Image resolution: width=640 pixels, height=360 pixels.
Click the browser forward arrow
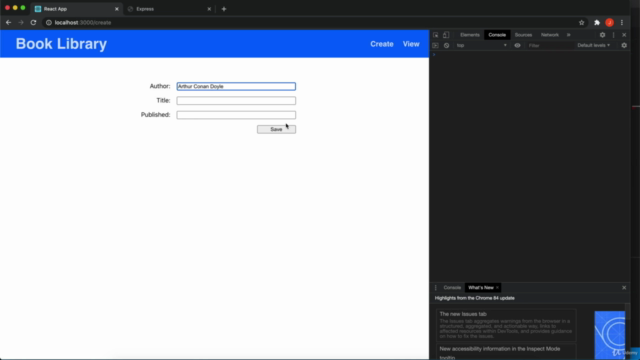coord(21,22)
